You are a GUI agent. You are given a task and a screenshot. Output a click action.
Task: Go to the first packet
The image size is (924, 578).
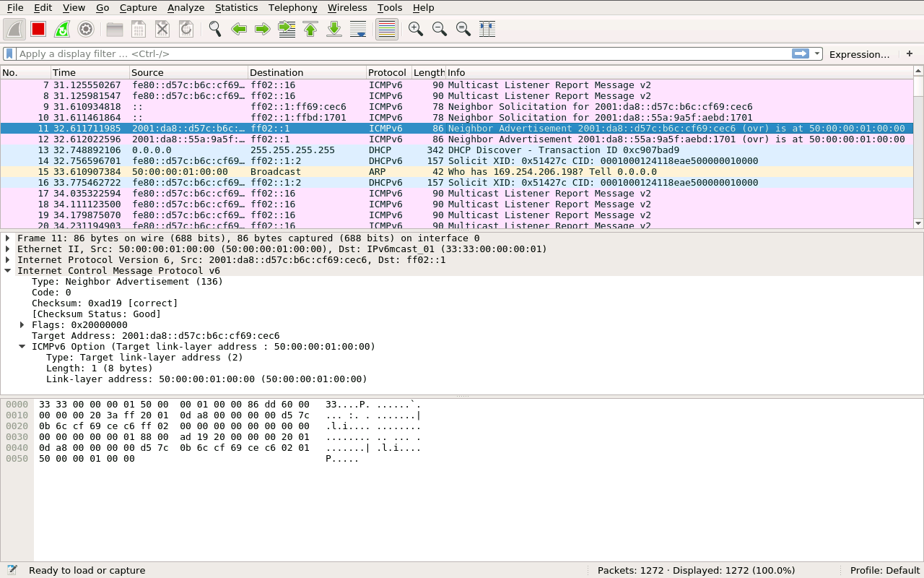[310, 29]
